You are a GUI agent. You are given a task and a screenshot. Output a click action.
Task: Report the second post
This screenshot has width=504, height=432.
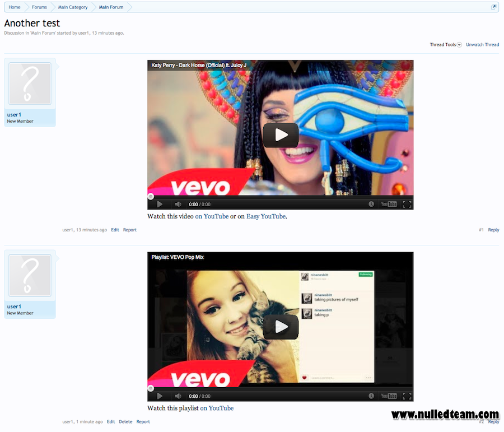pos(143,422)
